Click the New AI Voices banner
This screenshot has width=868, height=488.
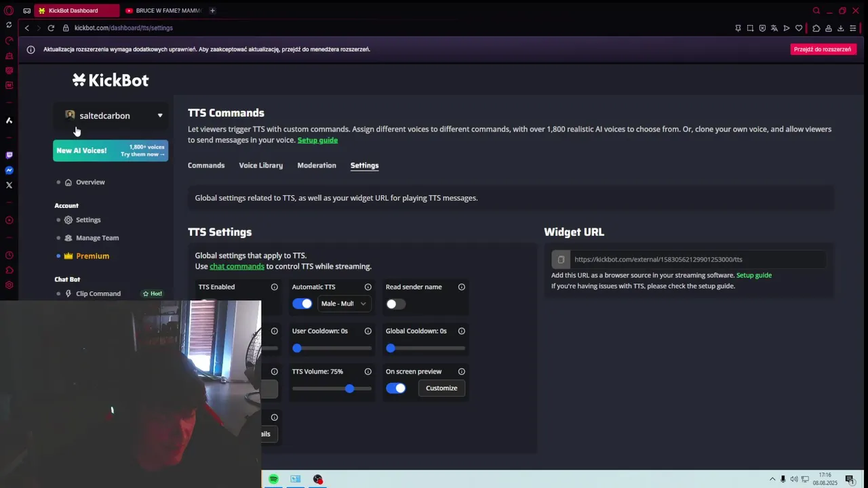[x=111, y=150]
